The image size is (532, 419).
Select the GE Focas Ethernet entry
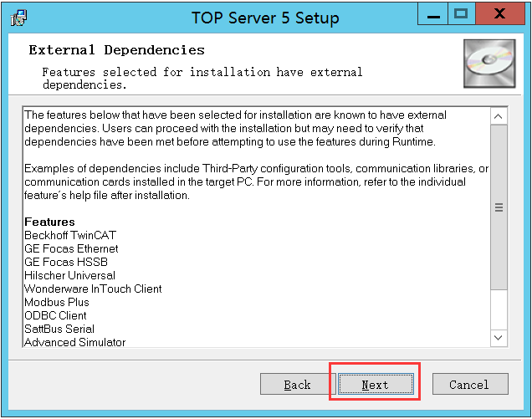[71, 248]
